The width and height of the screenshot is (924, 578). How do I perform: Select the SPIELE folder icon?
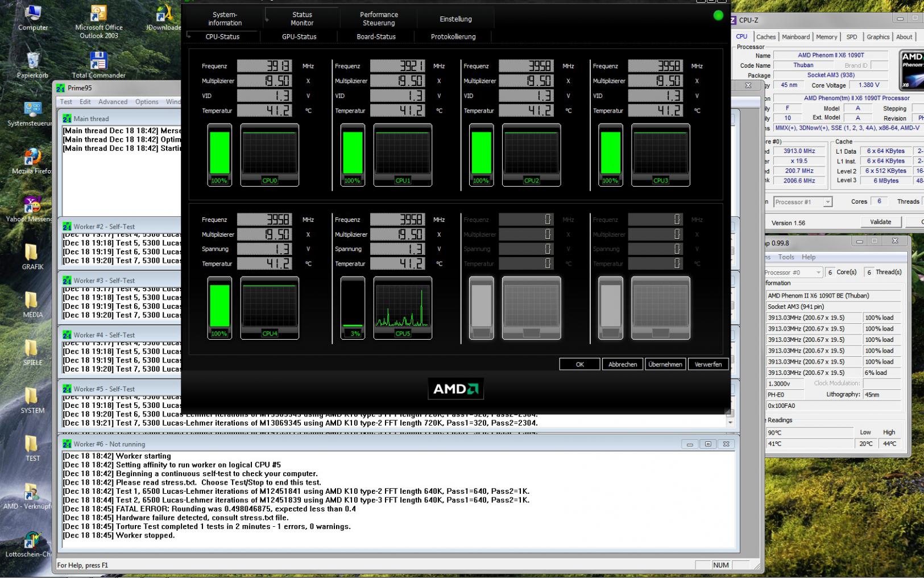(x=32, y=353)
